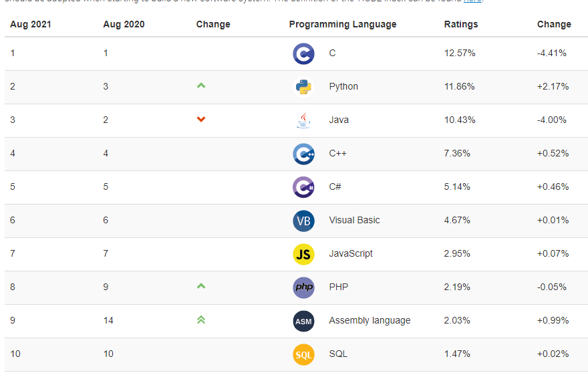The width and height of the screenshot is (588, 373).
Task: Click Aug 2020 rank 3 in Python row
Action: (106, 87)
